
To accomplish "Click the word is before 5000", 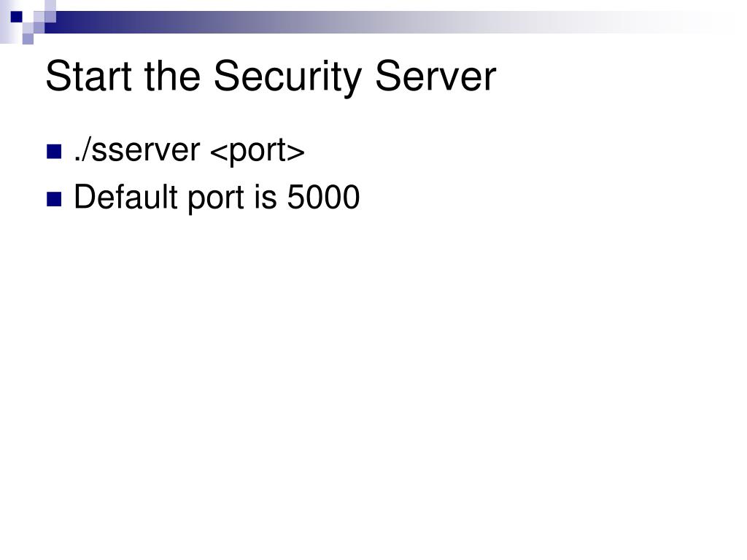I will click(266, 197).
